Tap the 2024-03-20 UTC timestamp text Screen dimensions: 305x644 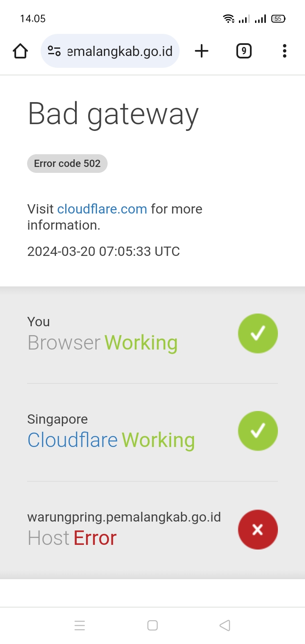[103, 251]
